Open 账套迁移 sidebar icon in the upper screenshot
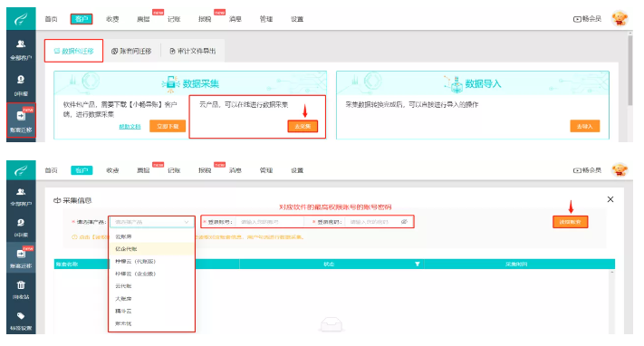Screen dimensions: 644x346 pyautogui.click(x=21, y=116)
